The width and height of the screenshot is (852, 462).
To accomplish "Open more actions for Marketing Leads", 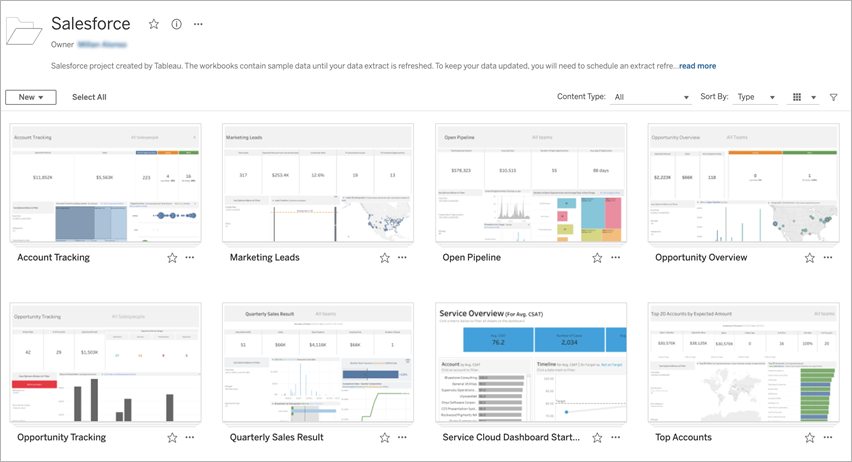I will 402,258.
